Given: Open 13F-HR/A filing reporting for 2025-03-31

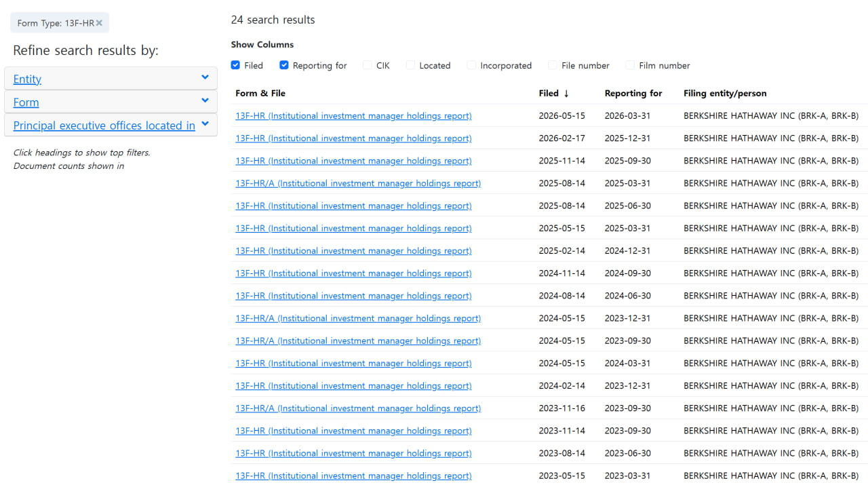Looking at the screenshot, I should tap(358, 183).
